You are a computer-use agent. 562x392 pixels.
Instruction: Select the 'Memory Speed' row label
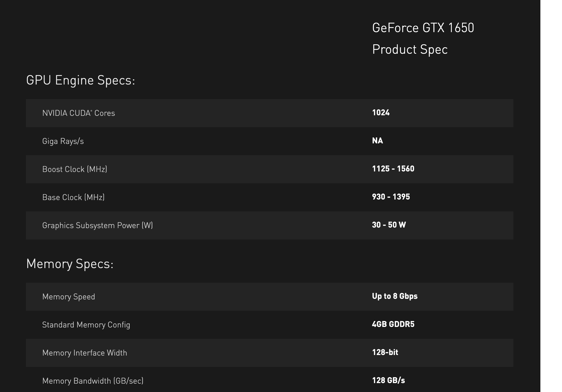click(x=69, y=297)
